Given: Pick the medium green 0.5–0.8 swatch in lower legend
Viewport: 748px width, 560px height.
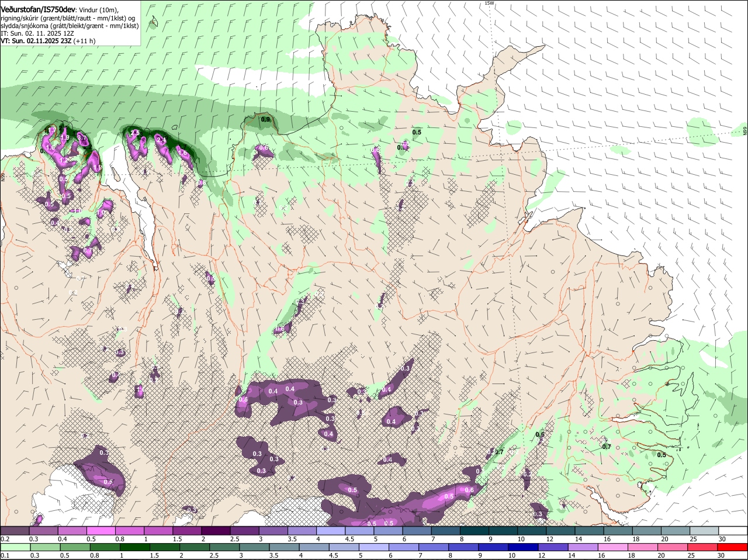Looking at the screenshot, I should (75, 547).
